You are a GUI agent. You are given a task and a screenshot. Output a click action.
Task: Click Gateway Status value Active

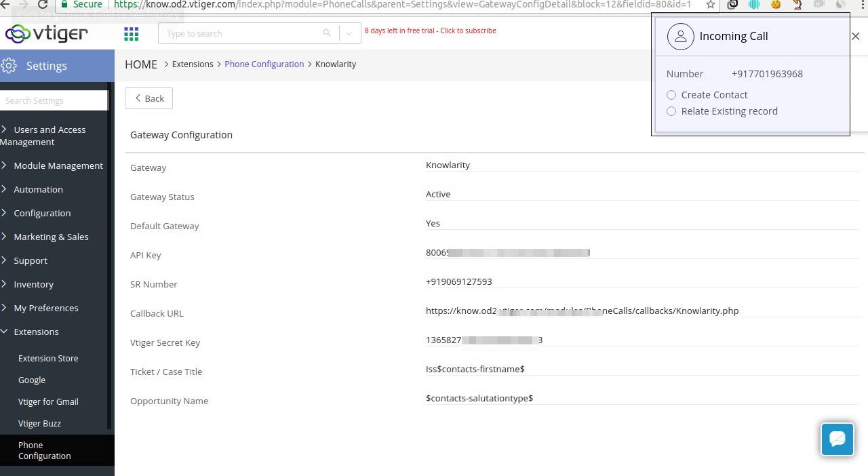[438, 194]
